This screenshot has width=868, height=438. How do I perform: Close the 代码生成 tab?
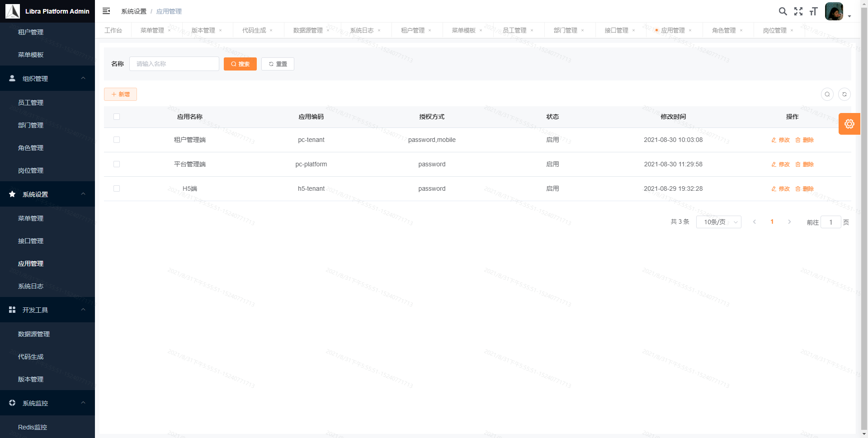[271, 31]
